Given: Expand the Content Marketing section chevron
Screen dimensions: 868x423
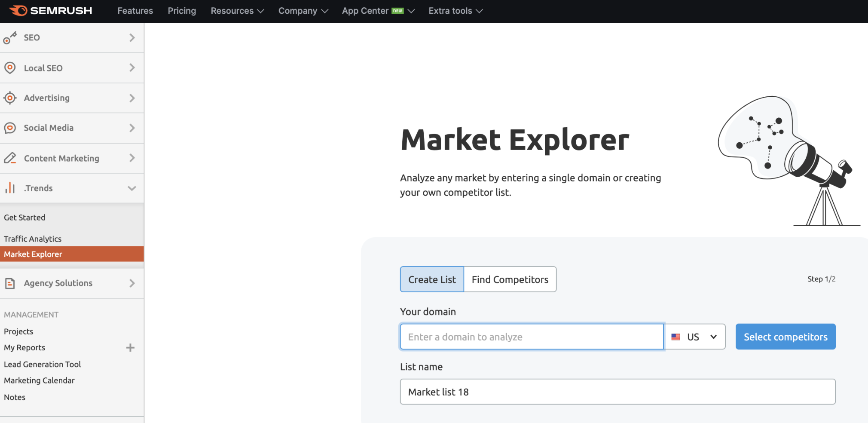Looking at the screenshot, I should click(x=132, y=158).
